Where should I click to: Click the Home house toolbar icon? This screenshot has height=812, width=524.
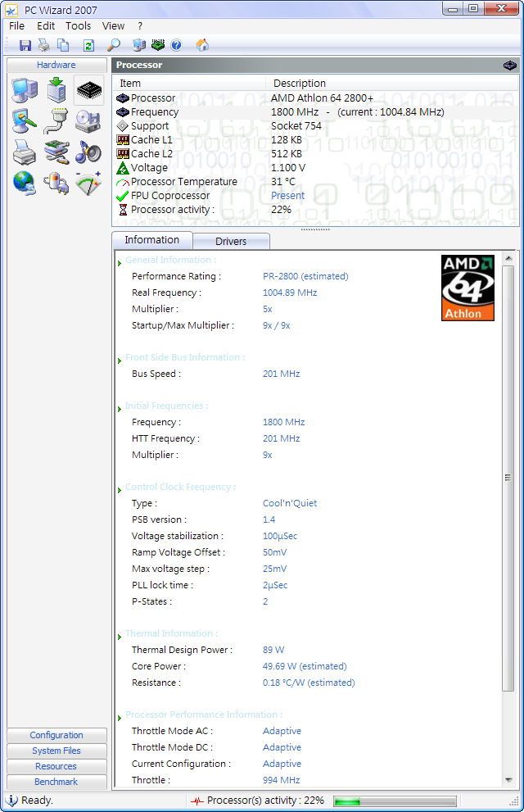pyautogui.click(x=202, y=46)
